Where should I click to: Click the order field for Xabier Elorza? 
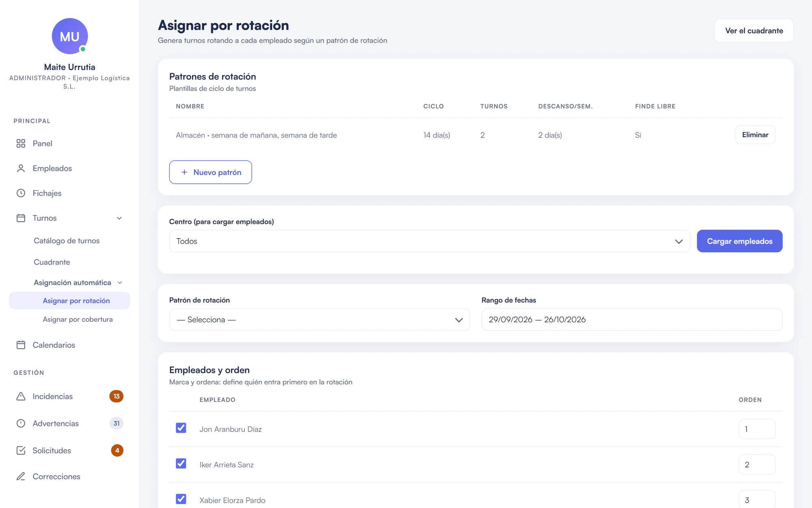(757, 499)
